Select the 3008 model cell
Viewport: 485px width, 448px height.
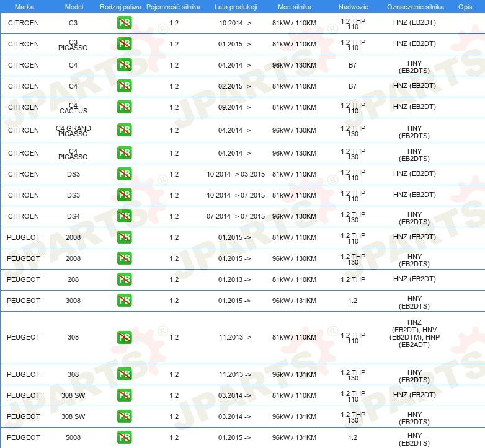(x=73, y=301)
